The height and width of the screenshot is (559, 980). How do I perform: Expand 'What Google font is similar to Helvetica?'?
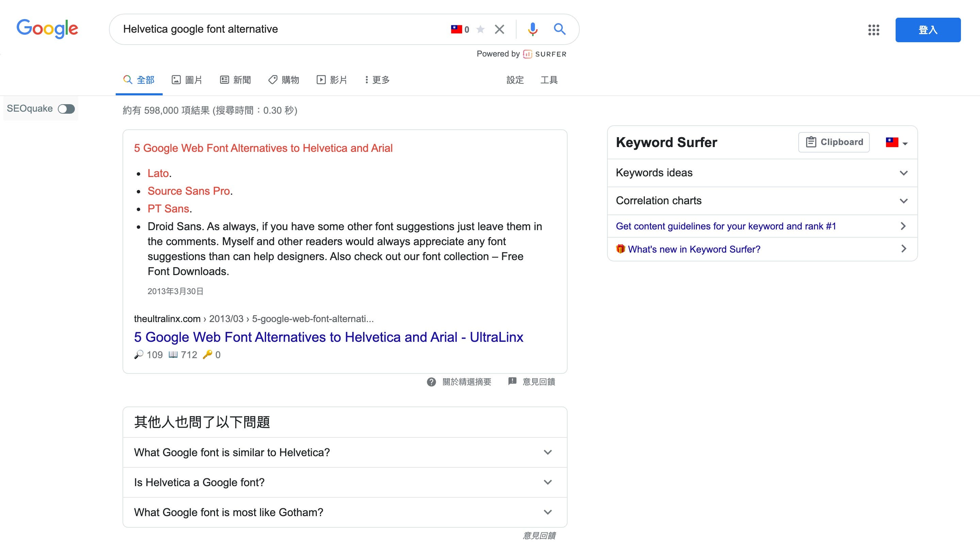point(345,452)
